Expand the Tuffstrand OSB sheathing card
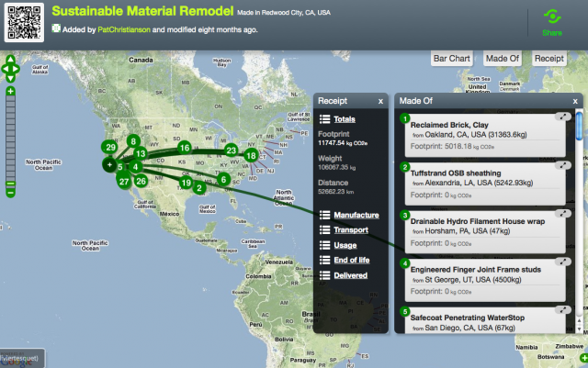588x368 pixels. coord(562,166)
